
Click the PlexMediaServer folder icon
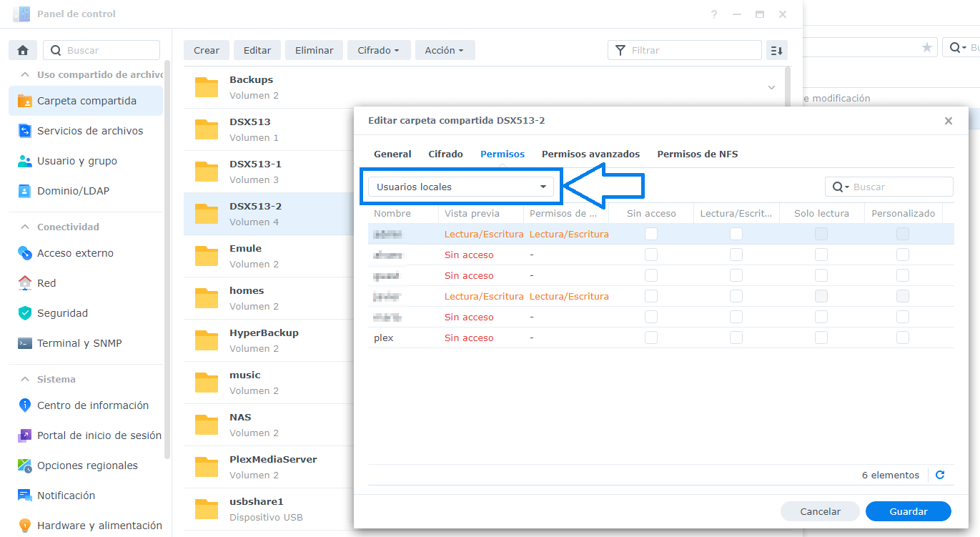point(207,467)
